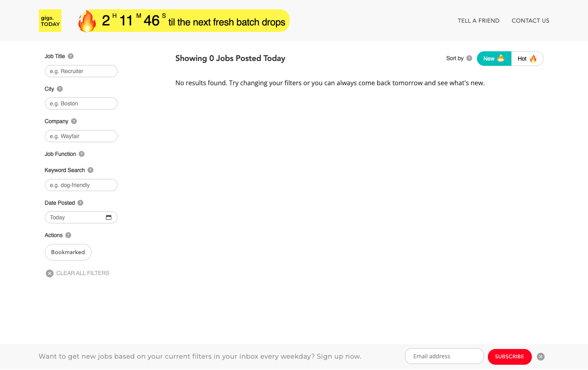Image resolution: width=588 pixels, height=370 pixels.
Task: Dismiss the email signup banner
Action: 541,357
